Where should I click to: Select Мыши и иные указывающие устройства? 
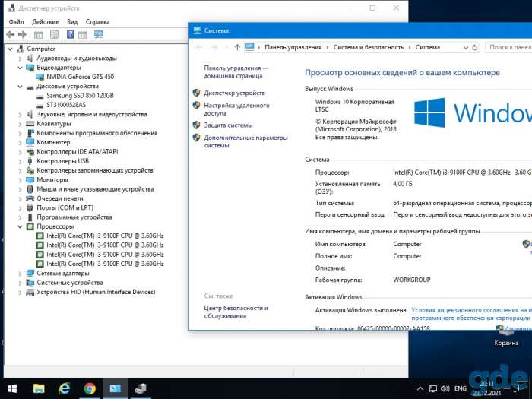95,189
